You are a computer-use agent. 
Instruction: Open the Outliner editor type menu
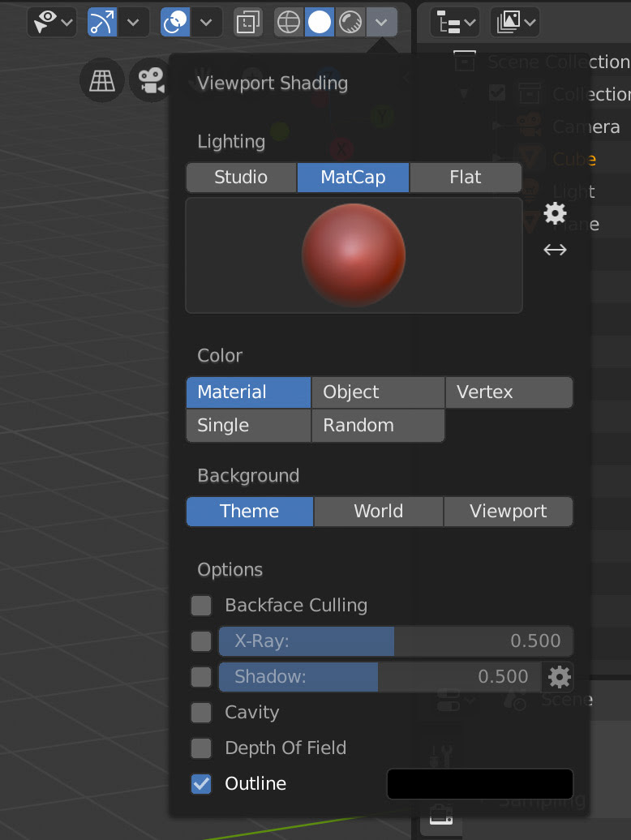pos(455,22)
